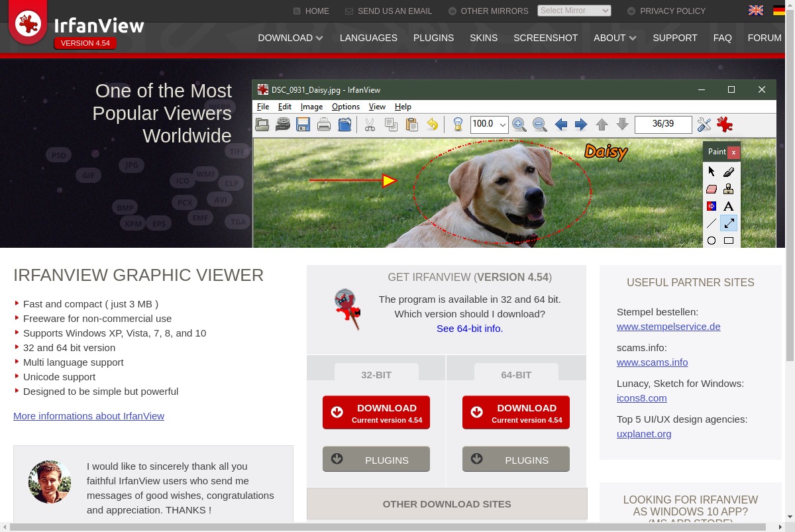
Task: Click the Print icon in toolbar
Action: (x=324, y=125)
